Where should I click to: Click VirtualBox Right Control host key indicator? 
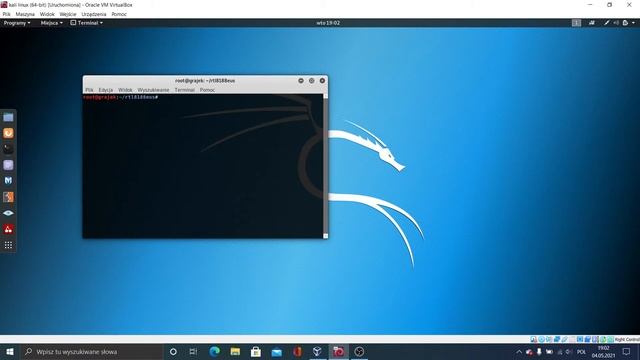coord(627,339)
